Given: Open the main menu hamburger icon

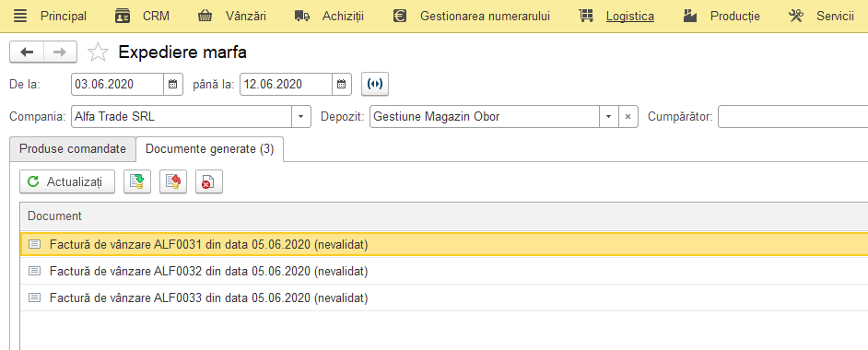Looking at the screenshot, I should point(20,16).
